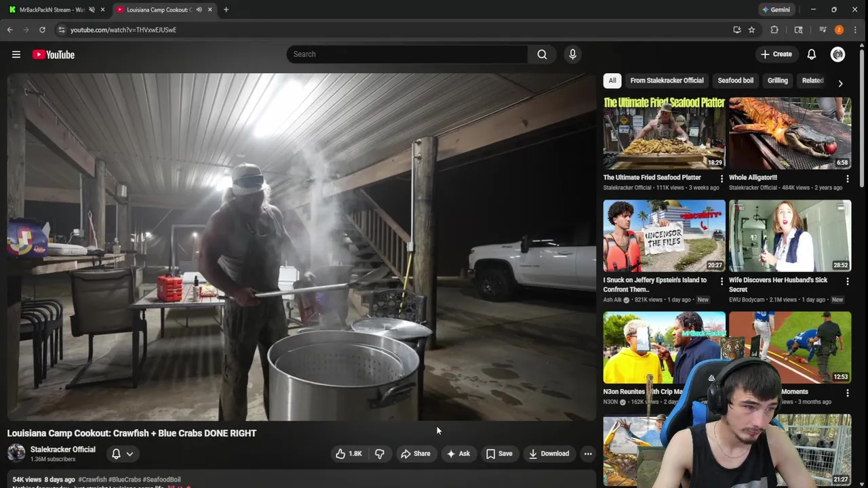Open Stalekracker Official channel avatar
This screenshot has height=488, width=868.
(16, 453)
